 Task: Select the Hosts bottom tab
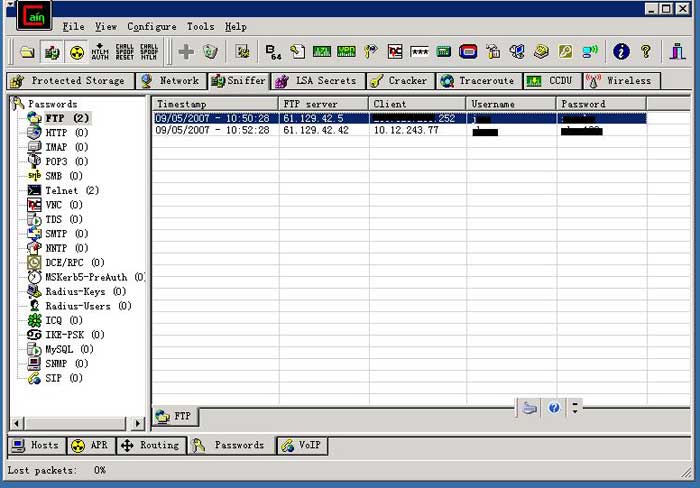click(37, 446)
